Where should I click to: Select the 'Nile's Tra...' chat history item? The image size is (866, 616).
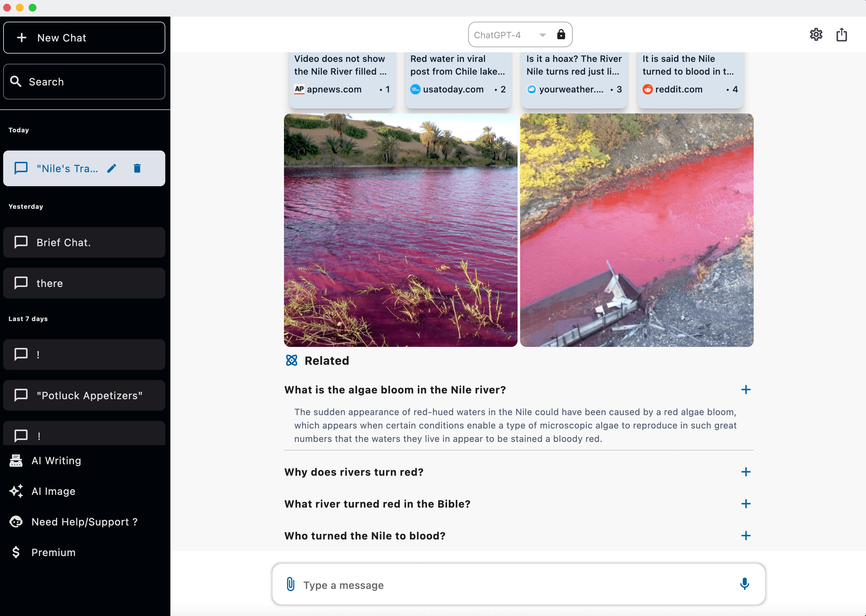[67, 168]
